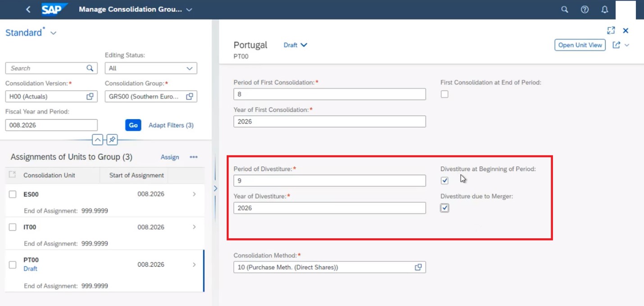
Task: Go back with the header back arrow
Action: (28, 9)
